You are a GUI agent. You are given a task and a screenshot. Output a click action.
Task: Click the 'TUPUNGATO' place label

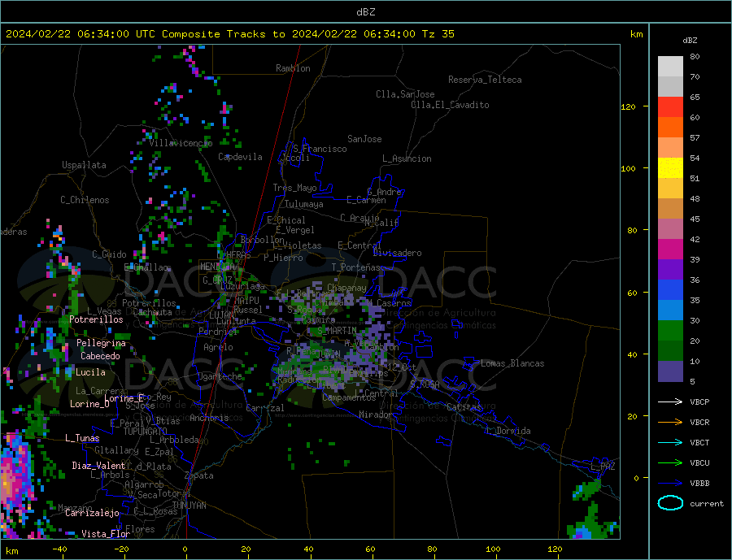146,432
